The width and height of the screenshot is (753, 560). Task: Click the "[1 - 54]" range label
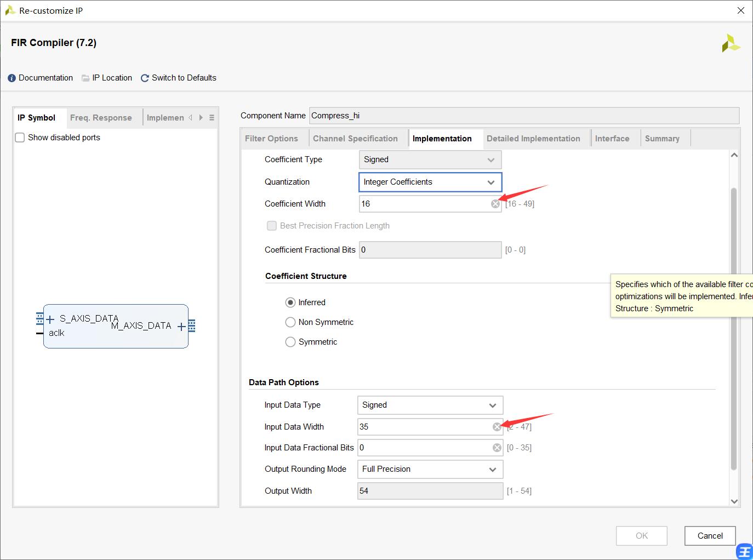pyautogui.click(x=519, y=491)
